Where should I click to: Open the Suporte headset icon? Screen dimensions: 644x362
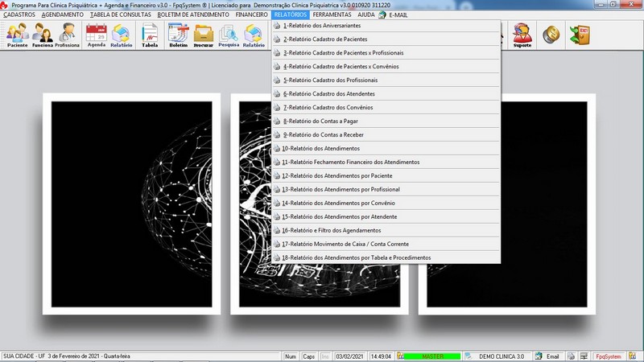pyautogui.click(x=522, y=35)
